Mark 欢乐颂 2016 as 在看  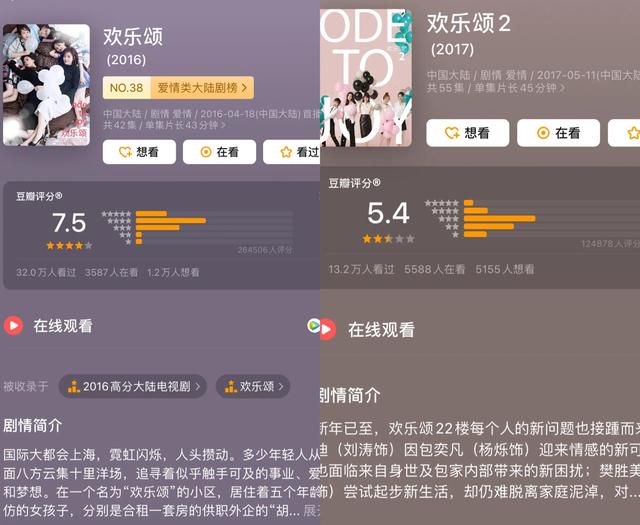pyautogui.click(x=220, y=152)
